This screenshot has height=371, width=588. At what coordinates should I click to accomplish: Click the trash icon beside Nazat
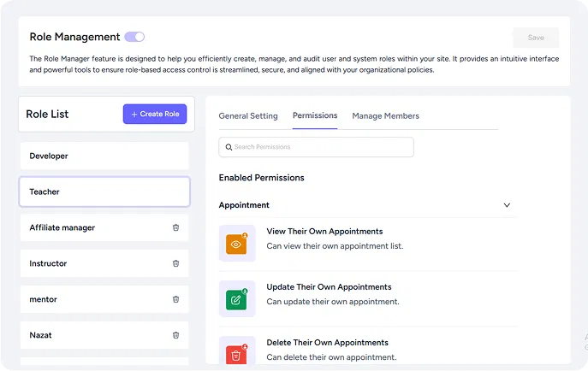tap(175, 335)
